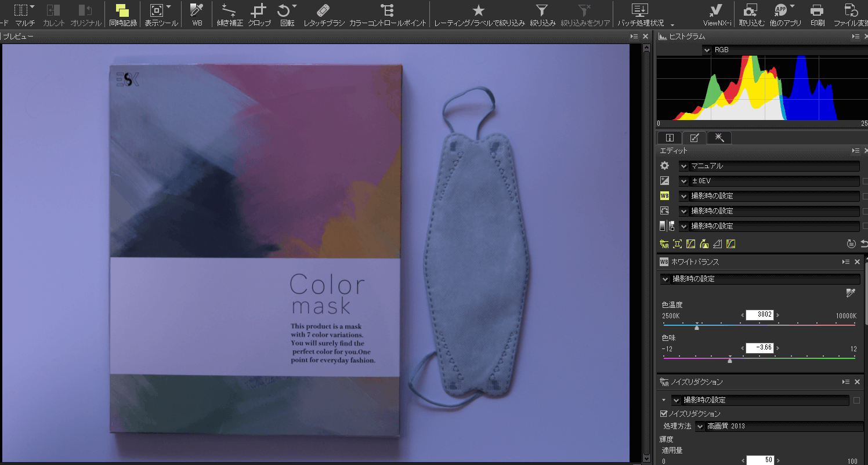Switch to the edit pencil tab

pyautogui.click(x=695, y=138)
